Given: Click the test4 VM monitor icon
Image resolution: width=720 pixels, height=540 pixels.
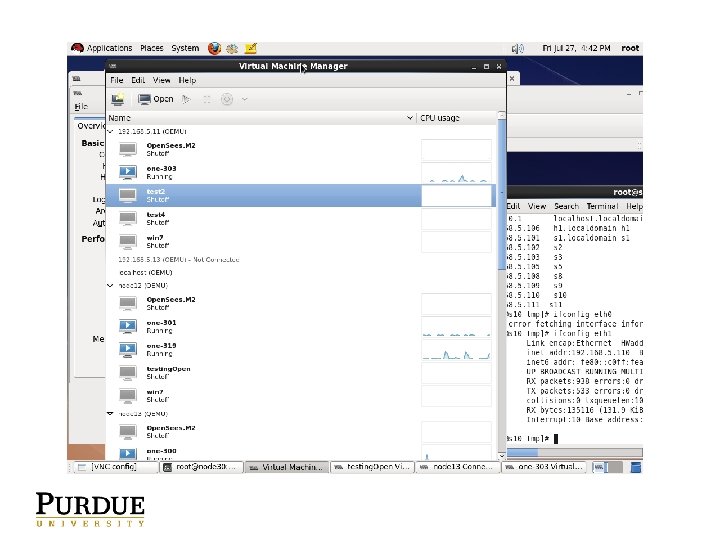Looking at the screenshot, I should click(x=128, y=219).
